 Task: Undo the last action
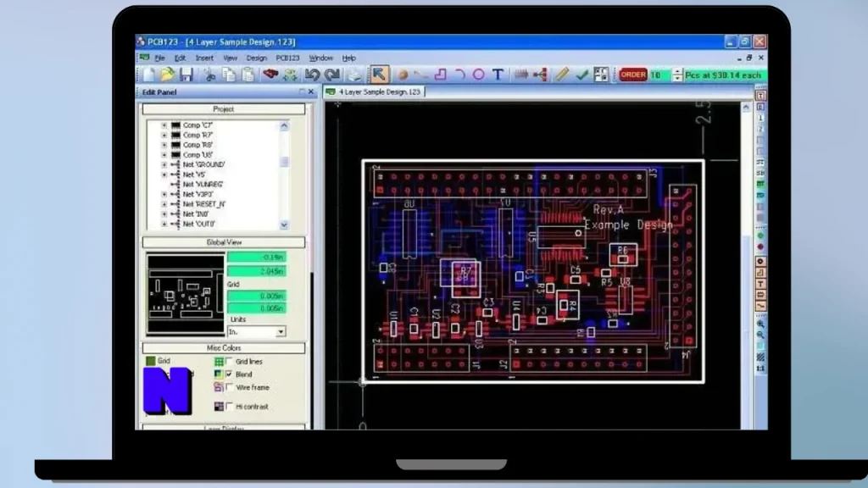312,75
